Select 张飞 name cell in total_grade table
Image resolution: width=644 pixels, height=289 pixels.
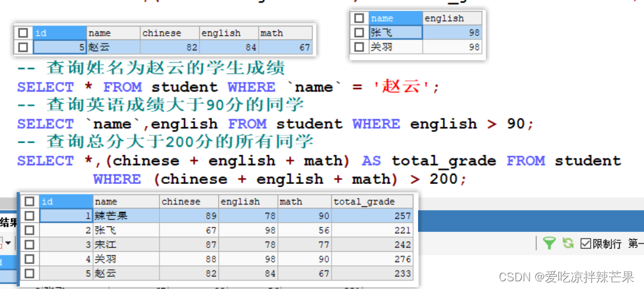point(126,230)
